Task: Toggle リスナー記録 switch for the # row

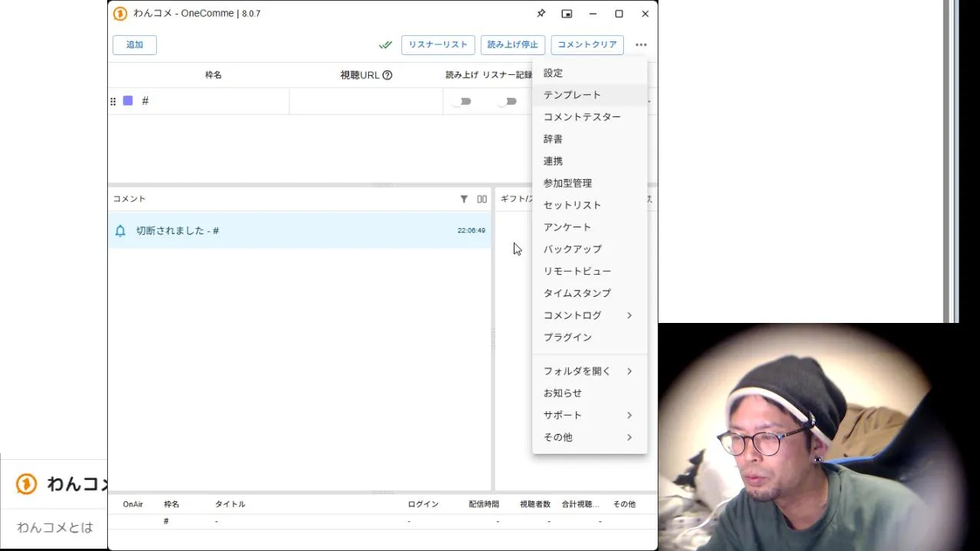Action: tap(508, 101)
